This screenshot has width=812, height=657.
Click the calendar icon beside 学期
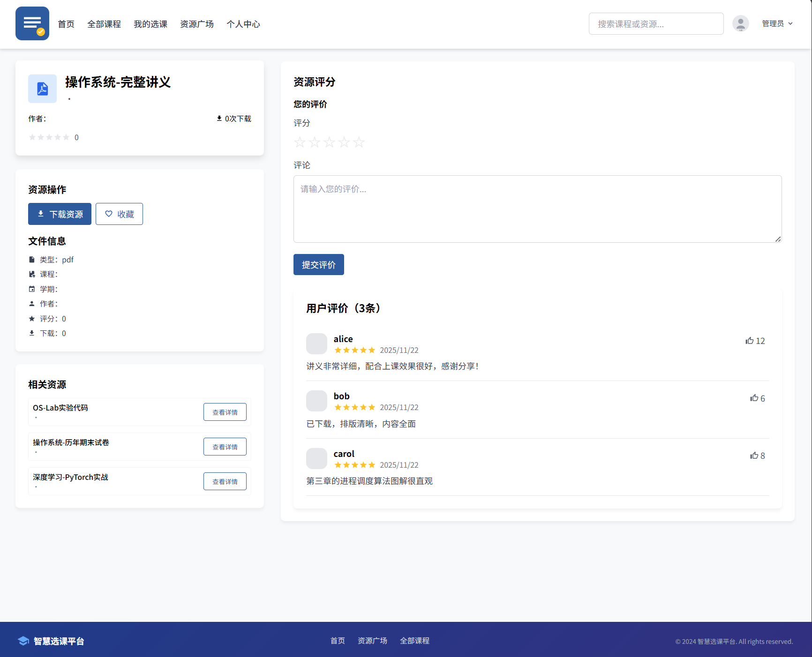point(32,289)
